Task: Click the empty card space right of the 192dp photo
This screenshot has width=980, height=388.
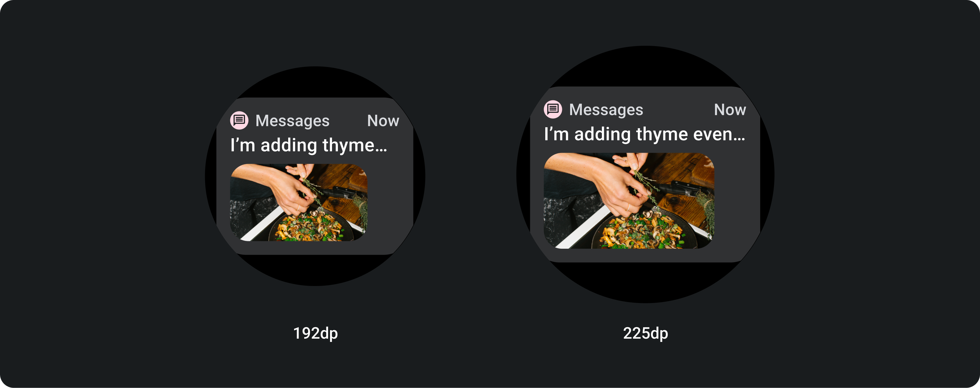Action: (x=390, y=202)
